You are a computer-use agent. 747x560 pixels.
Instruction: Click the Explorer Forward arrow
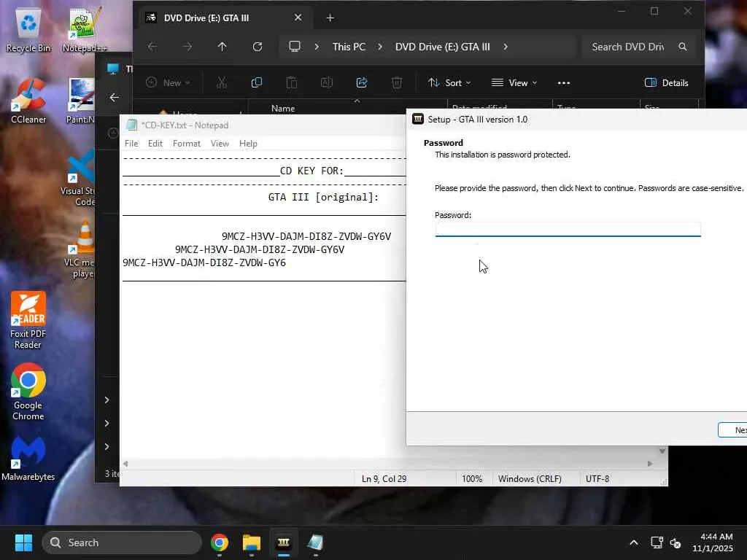click(187, 47)
